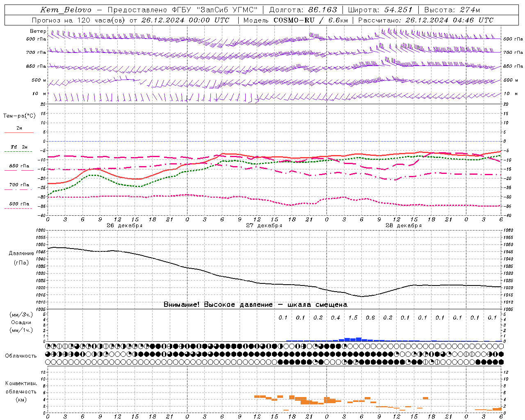Screen dimensions: 525x420
Task: Select the elevation text Высота: 274м
Action: click(452, 10)
